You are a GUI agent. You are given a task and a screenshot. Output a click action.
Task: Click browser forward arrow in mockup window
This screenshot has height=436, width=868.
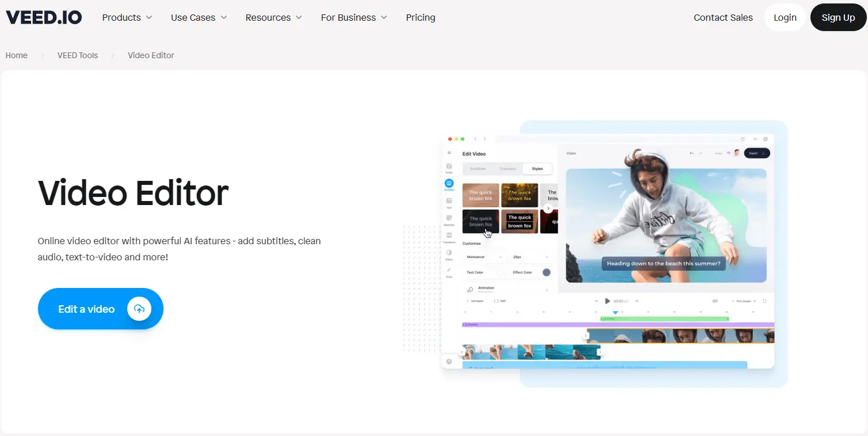pos(485,139)
